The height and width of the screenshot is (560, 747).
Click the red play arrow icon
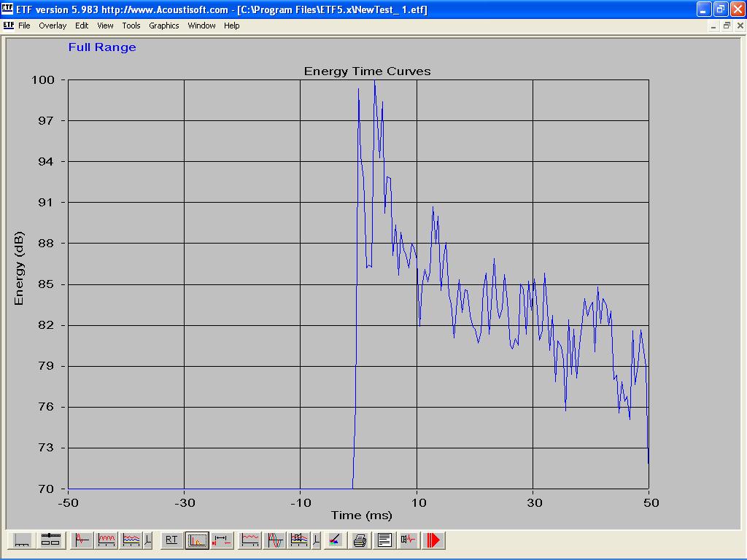click(x=434, y=540)
